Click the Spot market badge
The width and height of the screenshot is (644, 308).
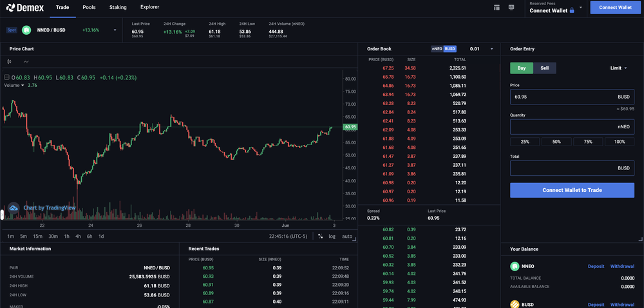[x=12, y=30]
